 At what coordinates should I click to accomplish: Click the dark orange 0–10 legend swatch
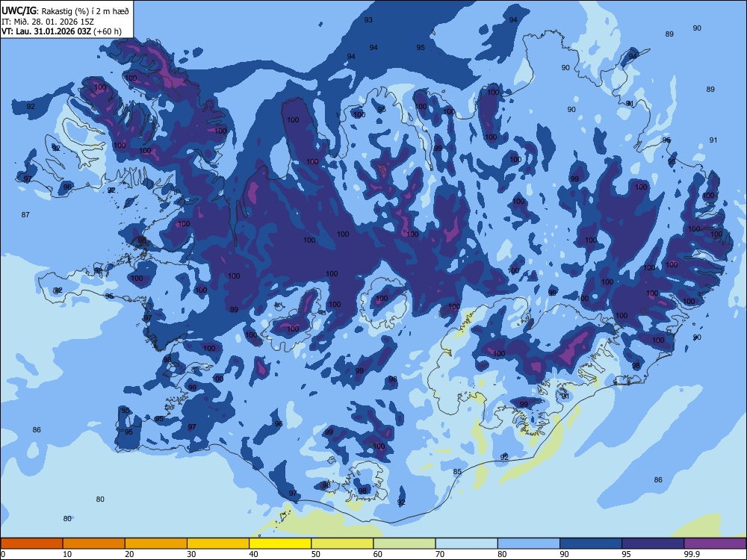31,544
